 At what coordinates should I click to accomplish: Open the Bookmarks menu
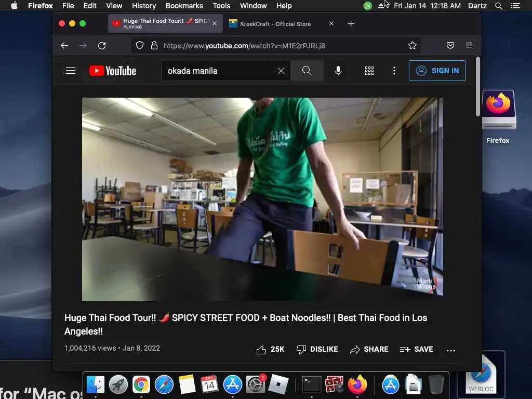(184, 6)
